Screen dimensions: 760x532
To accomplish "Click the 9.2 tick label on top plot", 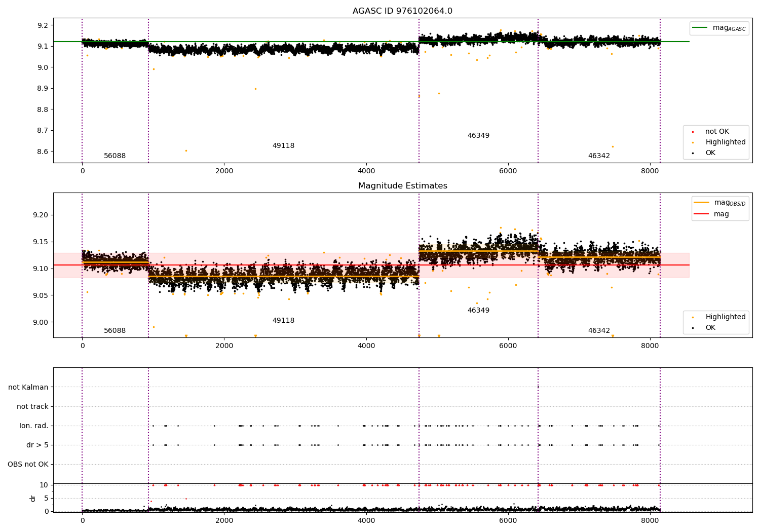I will coord(43,25).
